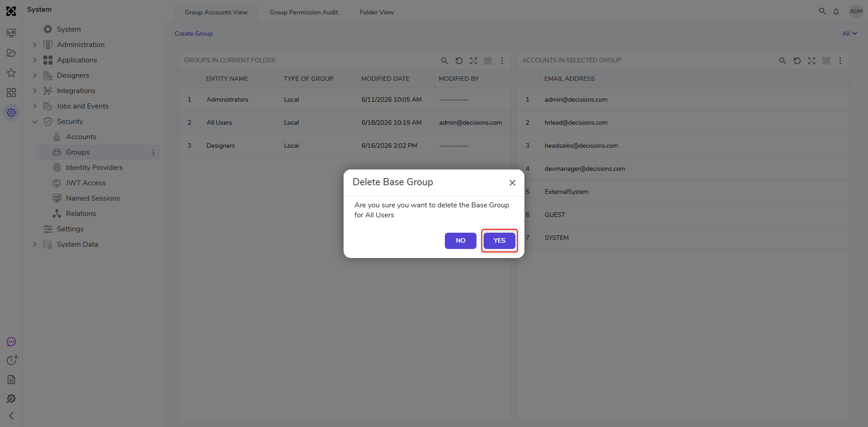Switch to Group Permission Audit tab
Image resolution: width=868 pixels, height=427 pixels.
(x=304, y=12)
